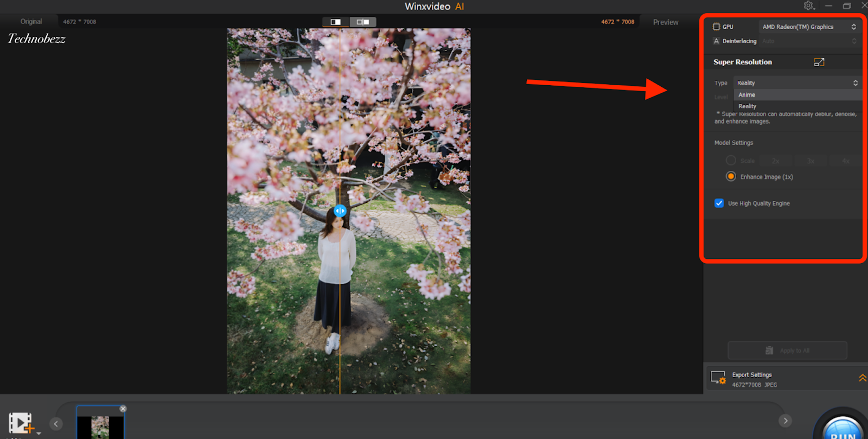This screenshot has height=439, width=868.
Task: Switch to single view mode icon
Action: pyautogui.click(x=336, y=22)
